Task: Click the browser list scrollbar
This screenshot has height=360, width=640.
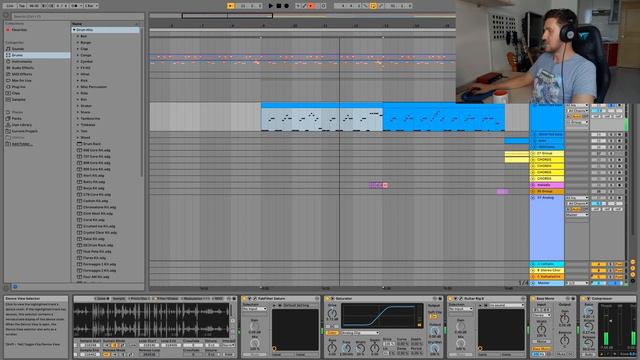Action: click(142, 102)
